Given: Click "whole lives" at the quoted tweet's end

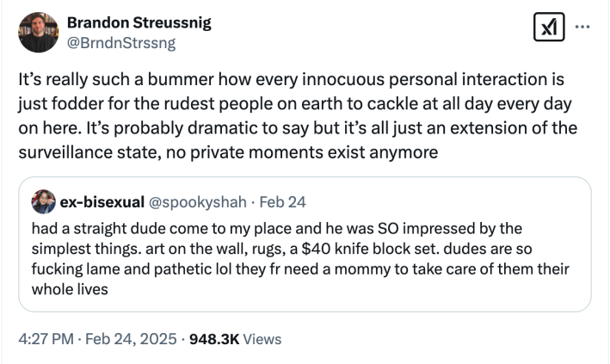Looking at the screenshot, I should (x=70, y=289).
